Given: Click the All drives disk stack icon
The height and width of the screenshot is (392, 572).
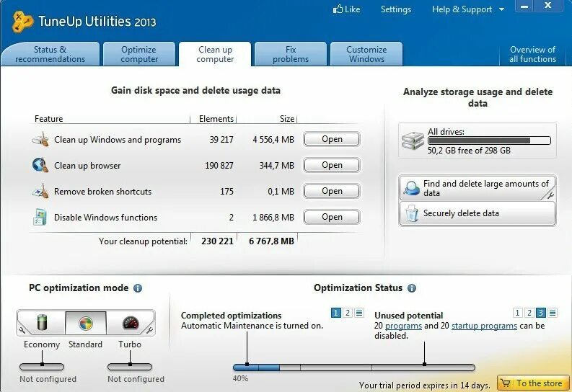Looking at the screenshot, I should pyautogui.click(x=413, y=141).
